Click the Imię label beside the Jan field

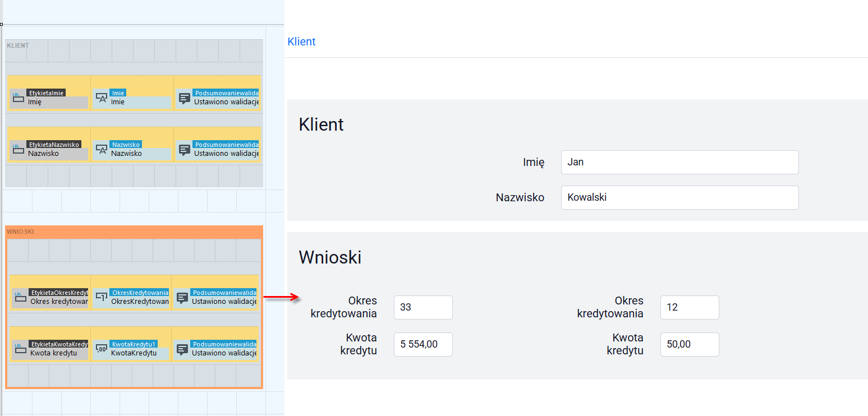pos(534,163)
